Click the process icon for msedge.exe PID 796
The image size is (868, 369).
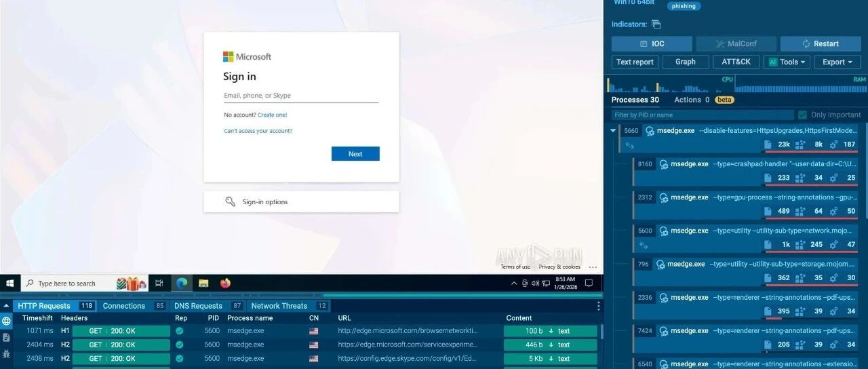point(660,264)
